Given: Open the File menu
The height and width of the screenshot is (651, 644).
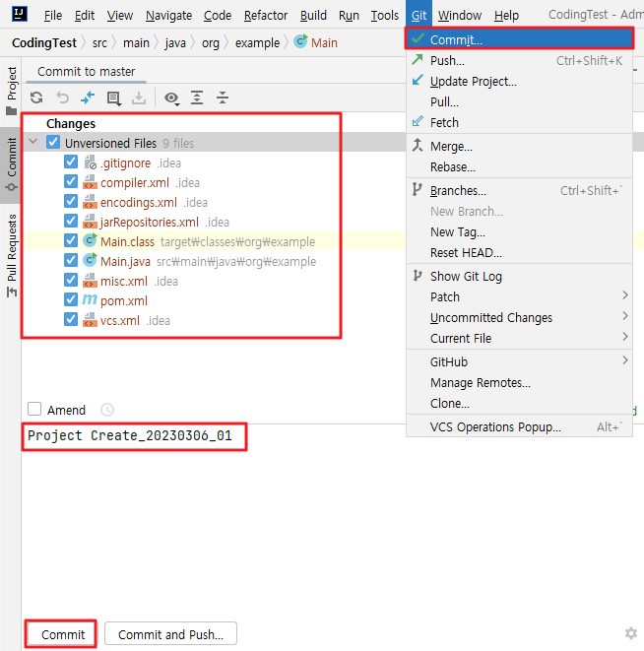Looking at the screenshot, I should 53,16.
